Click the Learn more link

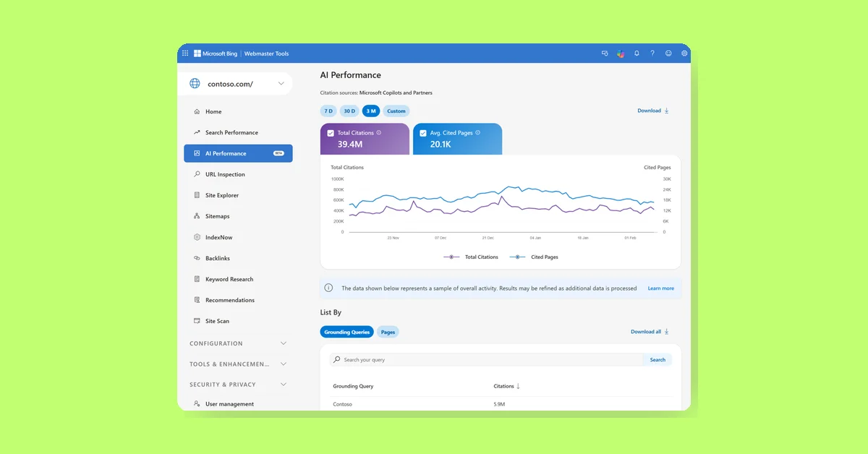click(660, 288)
